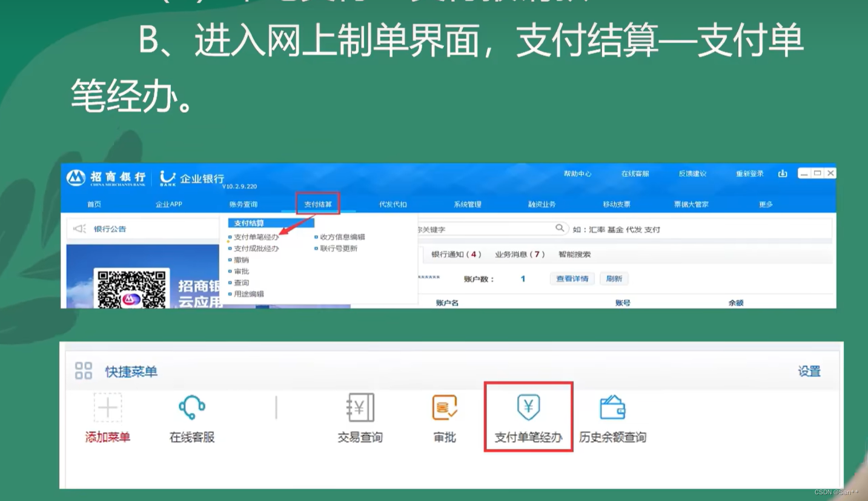
Task: Click the 刷新 button
Action: (x=614, y=279)
